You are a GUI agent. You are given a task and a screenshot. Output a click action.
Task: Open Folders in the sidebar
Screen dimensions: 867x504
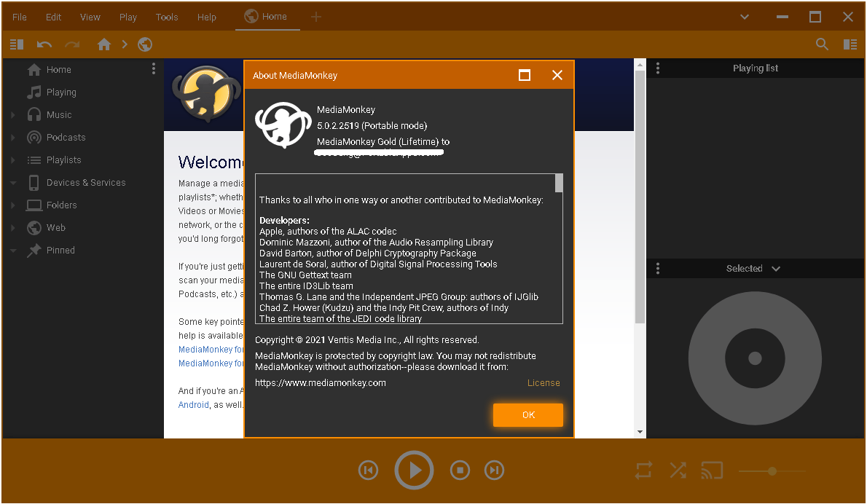[x=61, y=205]
